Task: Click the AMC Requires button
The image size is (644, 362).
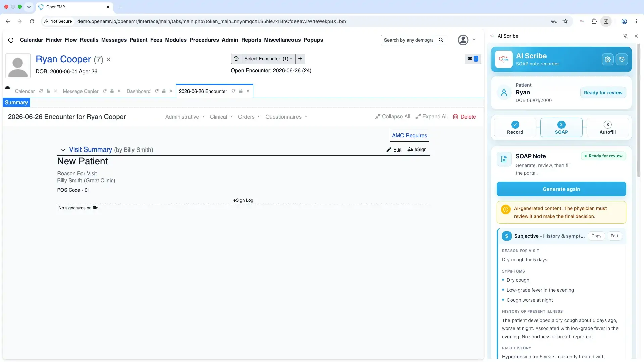Action: pos(410,136)
